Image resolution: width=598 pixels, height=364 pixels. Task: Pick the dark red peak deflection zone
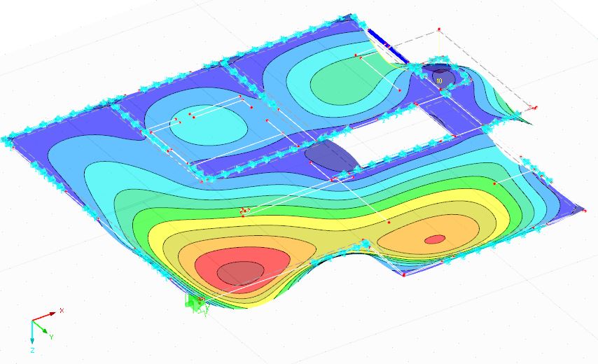coord(241,273)
